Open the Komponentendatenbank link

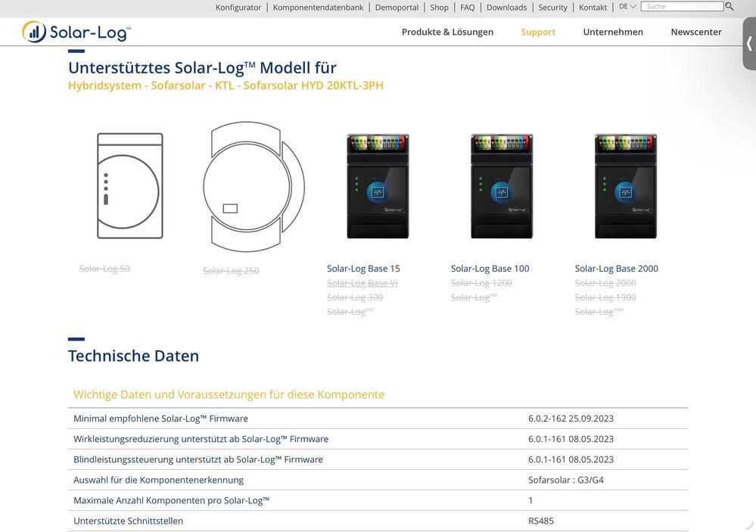[x=318, y=8]
